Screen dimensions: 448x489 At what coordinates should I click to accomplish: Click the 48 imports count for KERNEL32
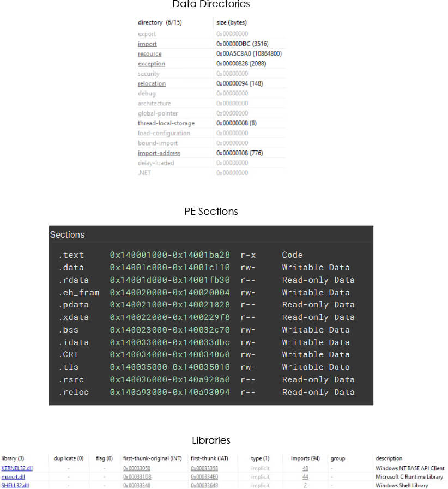pyautogui.click(x=305, y=468)
